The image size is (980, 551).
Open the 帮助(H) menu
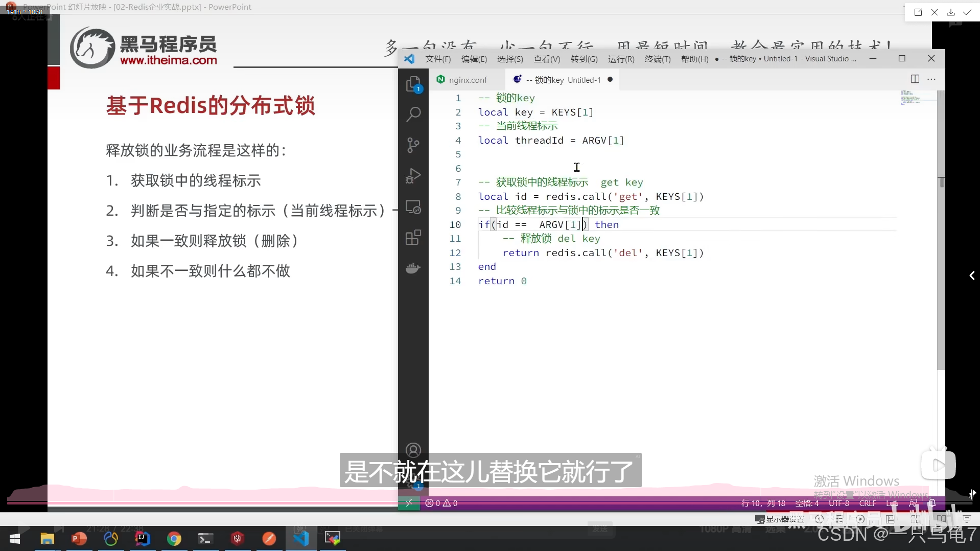click(694, 59)
